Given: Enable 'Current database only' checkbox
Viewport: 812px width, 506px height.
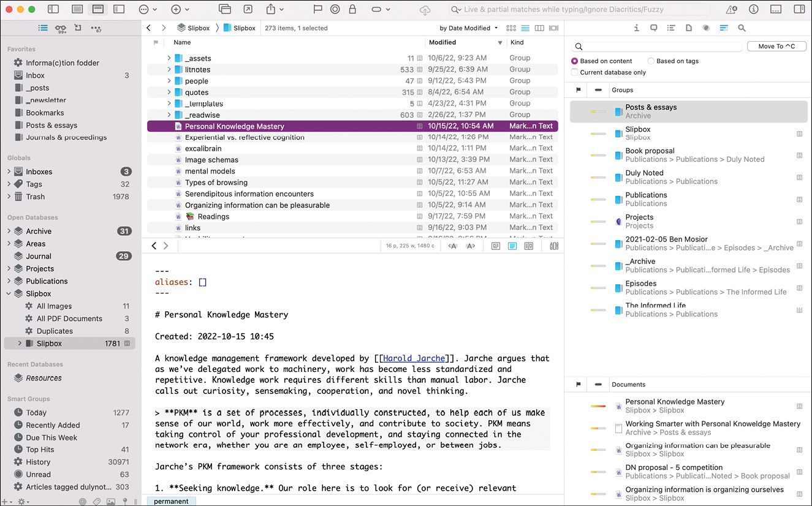Looking at the screenshot, I should tap(574, 72).
